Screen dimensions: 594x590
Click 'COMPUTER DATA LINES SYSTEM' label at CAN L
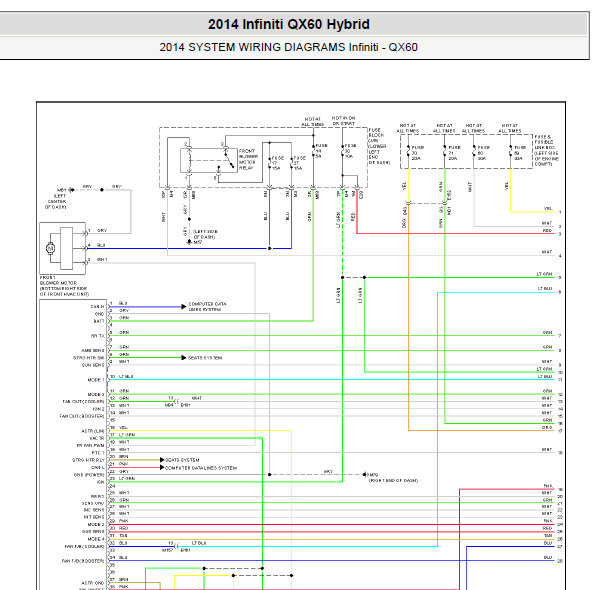point(201,468)
